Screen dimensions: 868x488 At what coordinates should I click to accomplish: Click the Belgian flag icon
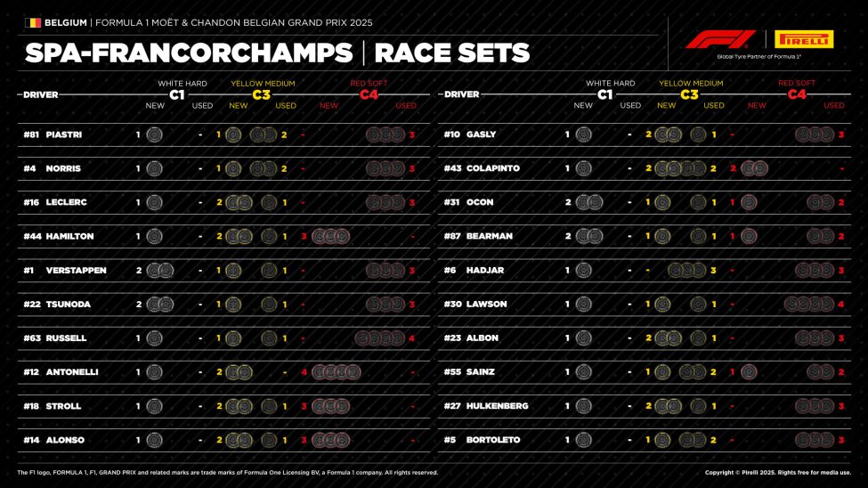pyautogui.click(x=33, y=22)
